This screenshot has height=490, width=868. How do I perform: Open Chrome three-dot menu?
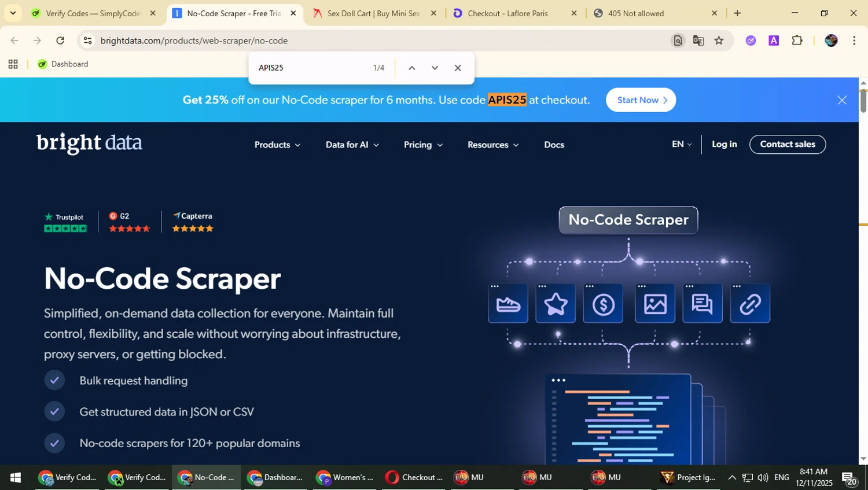tap(854, 40)
